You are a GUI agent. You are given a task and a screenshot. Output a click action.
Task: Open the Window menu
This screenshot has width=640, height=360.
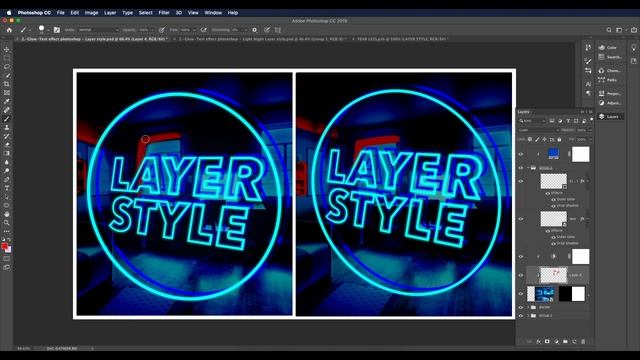[213, 13]
